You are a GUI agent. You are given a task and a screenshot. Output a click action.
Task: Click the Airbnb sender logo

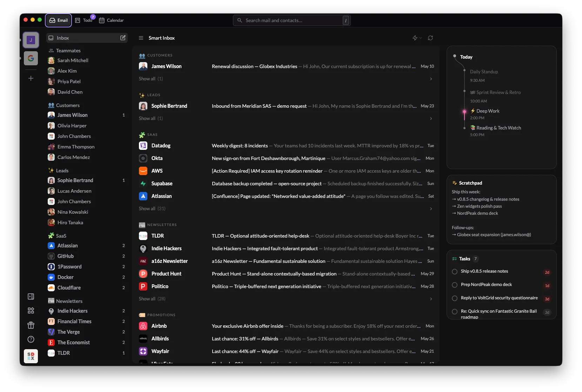point(143,326)
